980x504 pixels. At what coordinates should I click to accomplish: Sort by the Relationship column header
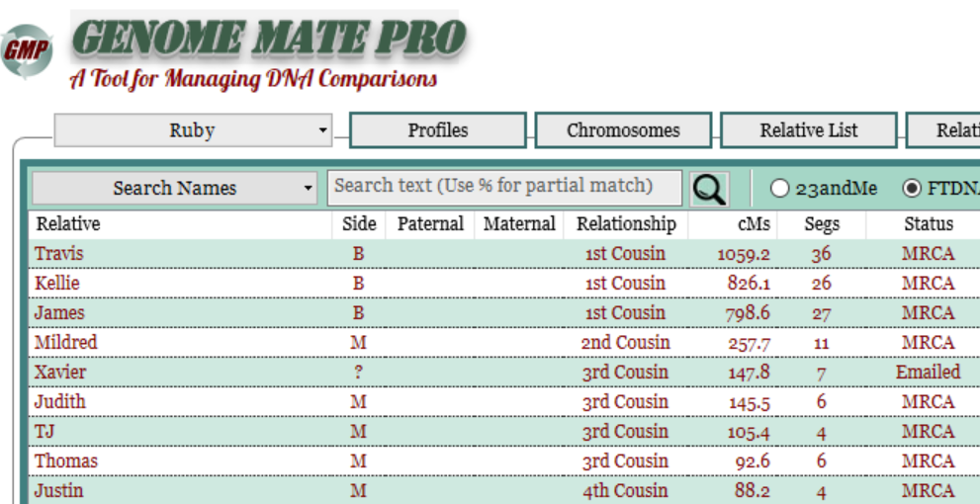click(626, 224)
